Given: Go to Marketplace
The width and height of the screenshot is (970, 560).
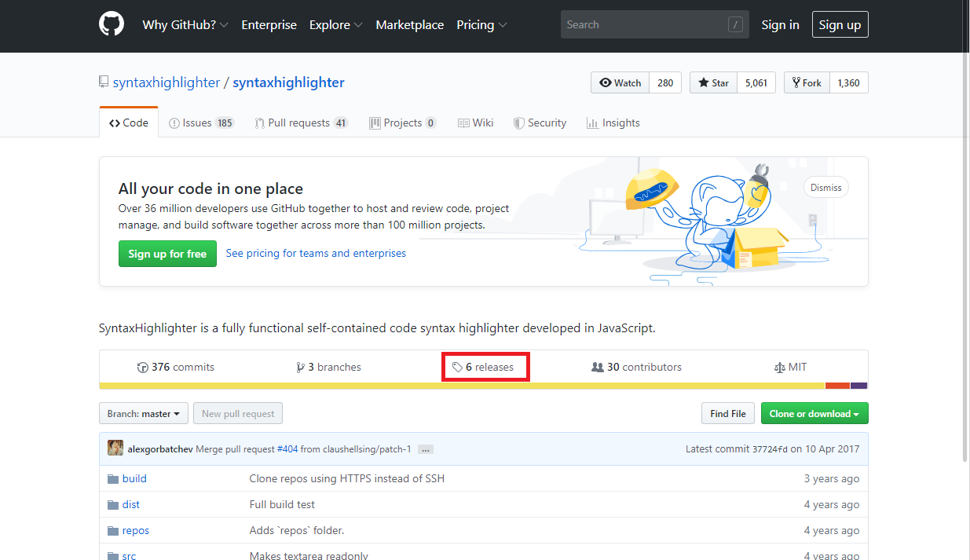Looking at the screenshot, I should 410,24.
